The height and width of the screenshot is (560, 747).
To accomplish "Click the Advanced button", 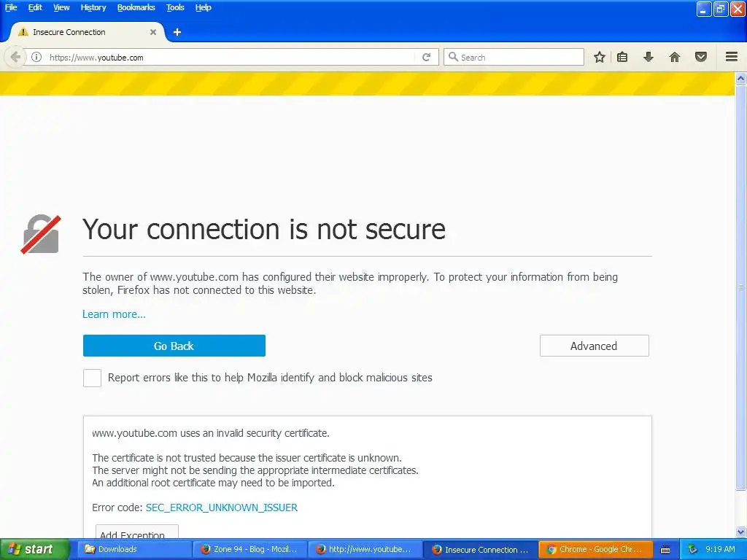I will click(594, 346).
